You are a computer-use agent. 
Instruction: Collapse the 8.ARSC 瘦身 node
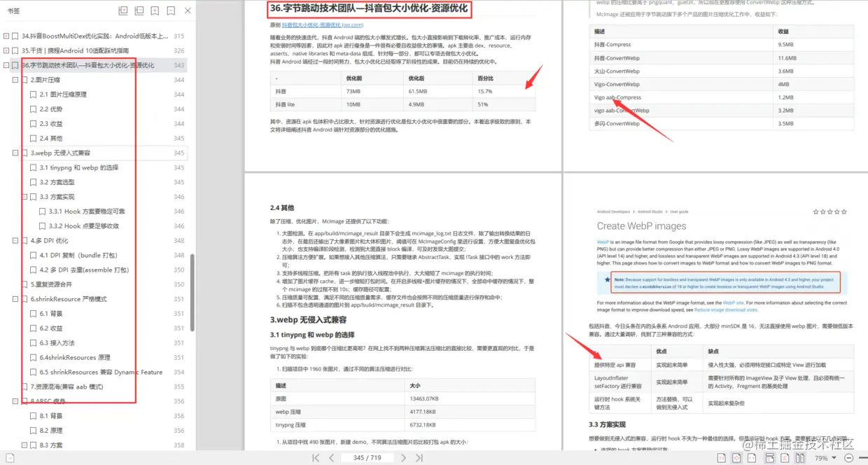point(15,401)
